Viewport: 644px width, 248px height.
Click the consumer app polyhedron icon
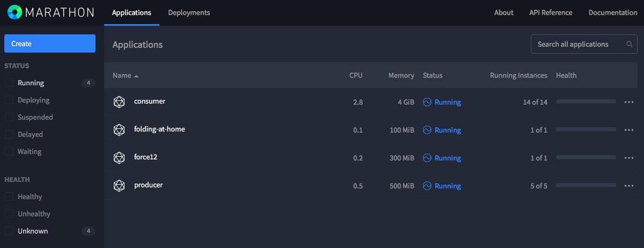coord(119,102)
